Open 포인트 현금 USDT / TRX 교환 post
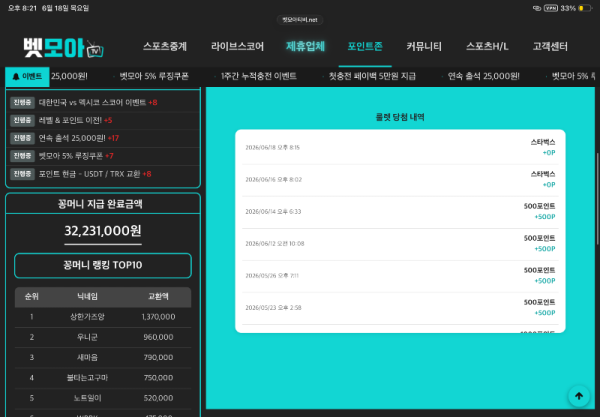This screenshot has height=417, width=600. (95, 174)
